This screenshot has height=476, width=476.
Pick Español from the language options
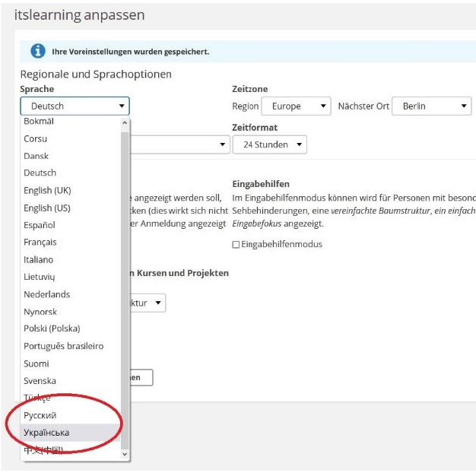pos(40,225)
